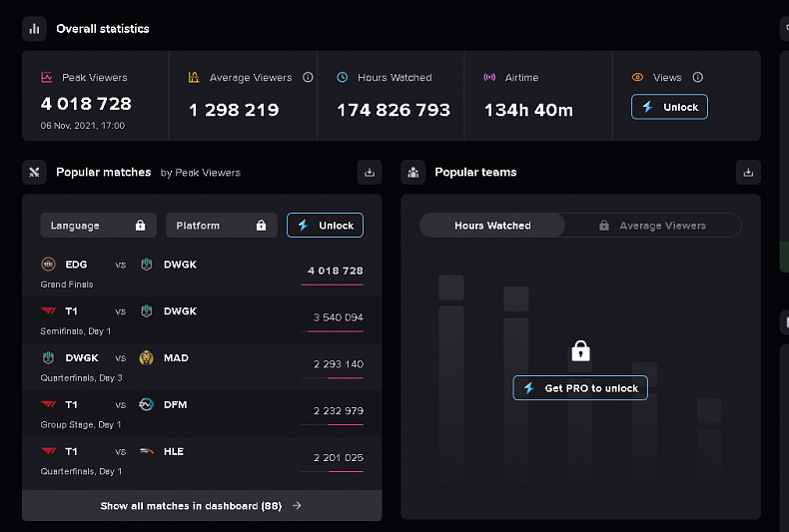Image resolution: width=789 pixels, height=532 pixels.
Task: Click DWGK logo in Grand Finals row
Action: [x=147, y=264]
